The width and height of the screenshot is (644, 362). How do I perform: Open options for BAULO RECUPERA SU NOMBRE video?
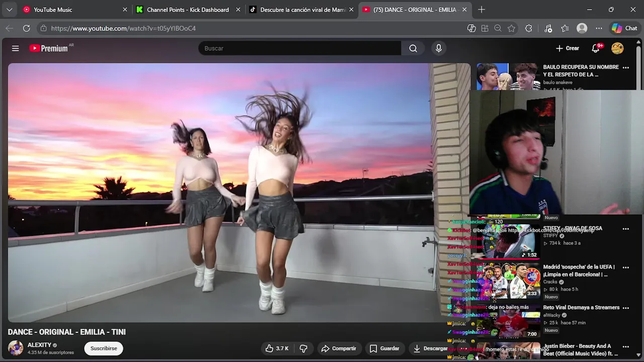pyautogui.click(x=626, y=67)
